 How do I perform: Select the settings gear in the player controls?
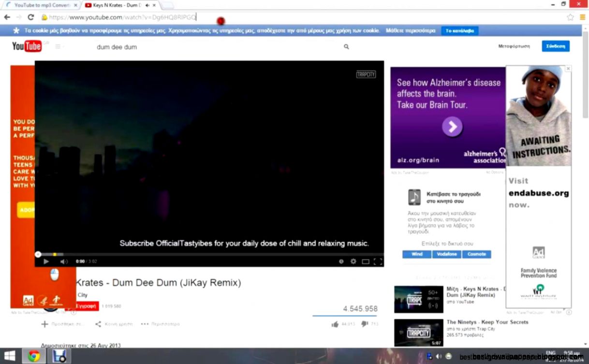tap(353, 261)
